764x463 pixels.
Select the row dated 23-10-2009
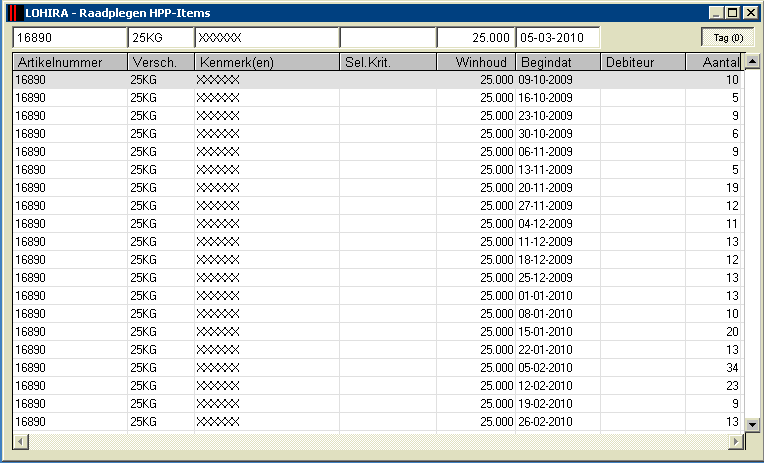pos(377,116)
